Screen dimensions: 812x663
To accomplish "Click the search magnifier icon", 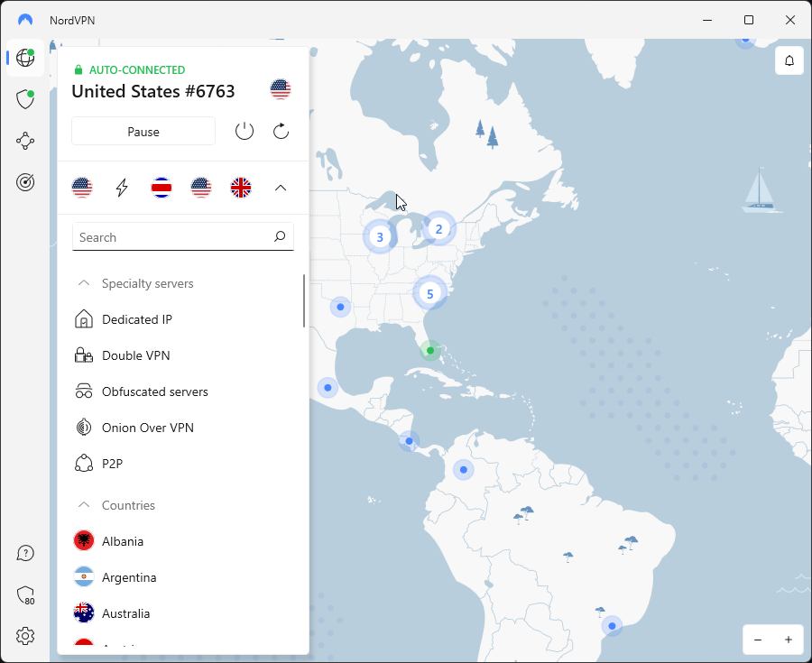I will click(280, 236).
